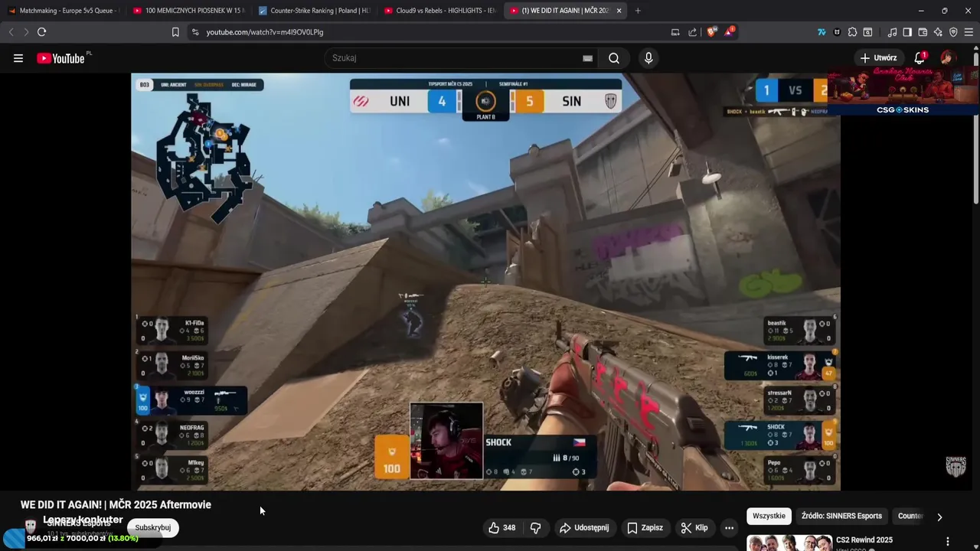The height and width of the screenshot is (551, 980).
Task: Reload the page in the browser
Action: tap(41, 32)
